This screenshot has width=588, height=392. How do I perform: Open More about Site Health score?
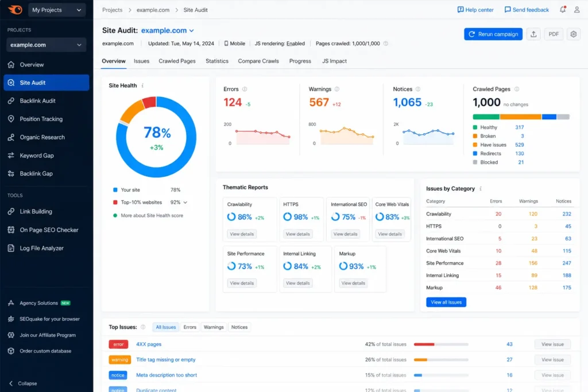coord(152,215)
